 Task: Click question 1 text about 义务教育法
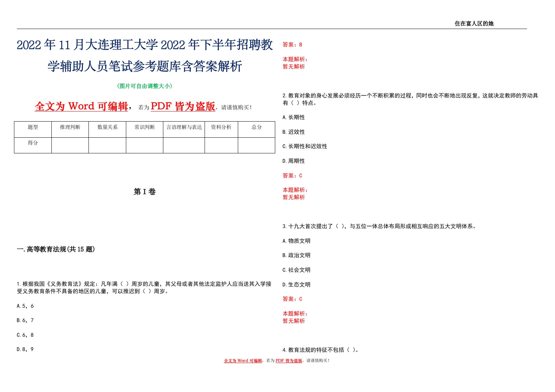click(144, 288)
